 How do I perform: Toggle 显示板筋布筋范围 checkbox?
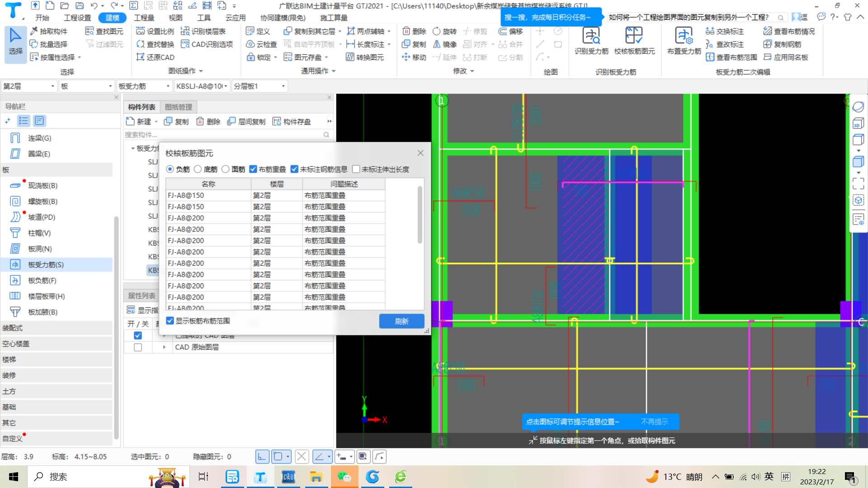click(170, 321)
